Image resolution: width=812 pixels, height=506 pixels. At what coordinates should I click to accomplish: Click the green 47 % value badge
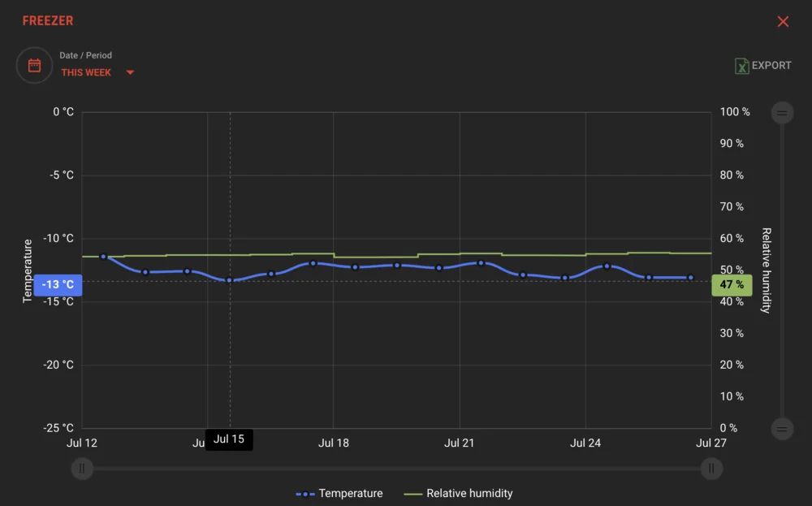(x=732, y=285)
